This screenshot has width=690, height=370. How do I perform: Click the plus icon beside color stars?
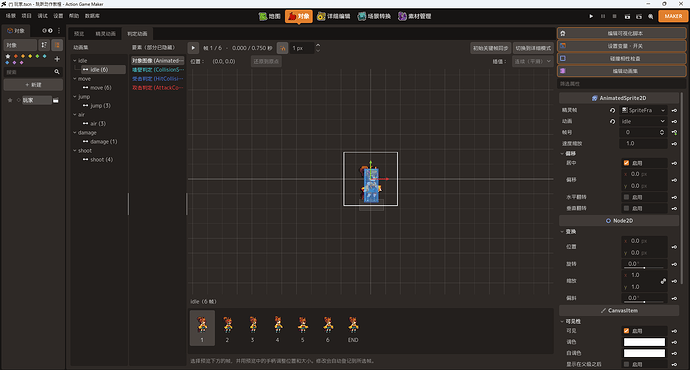pyautogui.click(x=57, y=59)
